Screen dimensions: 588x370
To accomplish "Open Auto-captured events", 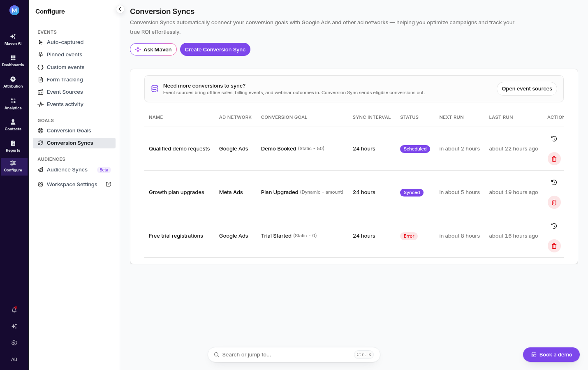I will coord(74,42).
